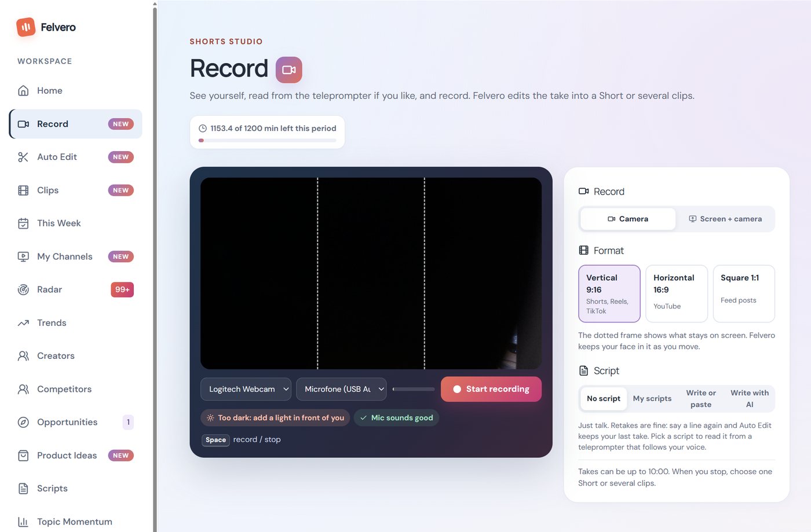Viewport: 811px width, 532px height.
Task: Open Opportunities via compass icon
Action: click(x=23, y=422)
